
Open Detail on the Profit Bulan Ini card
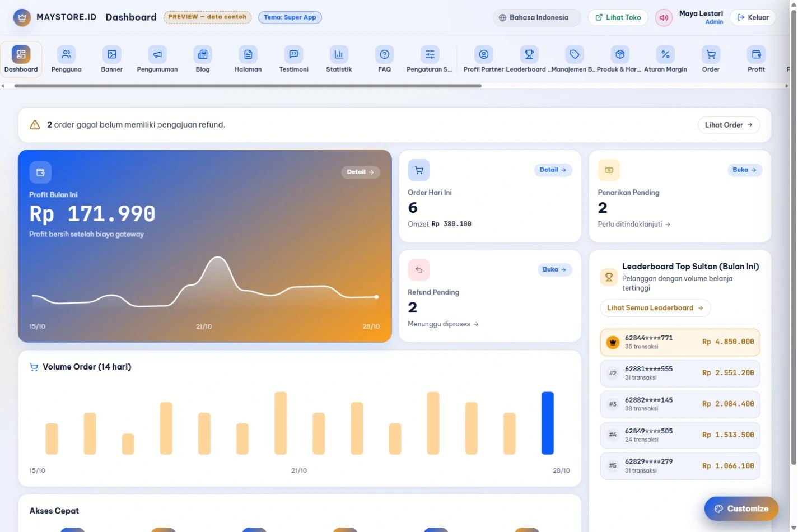[x=361, y=172]
